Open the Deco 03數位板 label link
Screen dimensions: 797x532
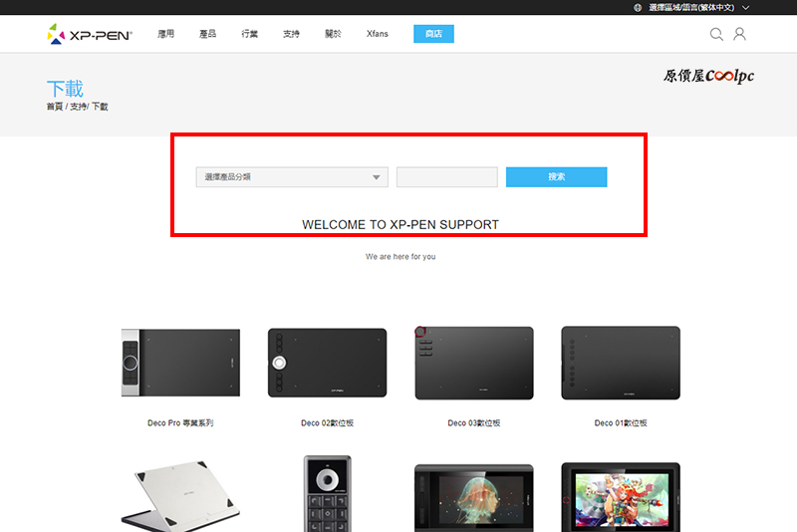[474, 422]
